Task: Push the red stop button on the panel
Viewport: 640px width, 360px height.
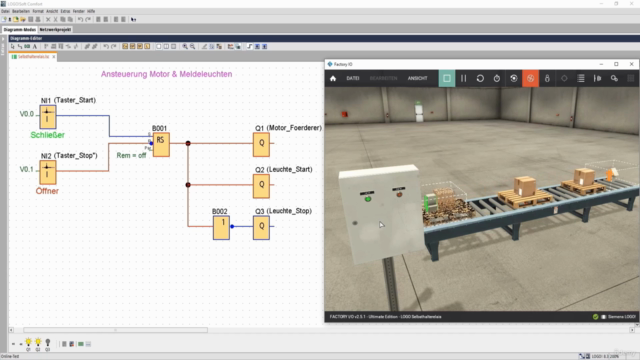Action: click(x=399, y=194)
